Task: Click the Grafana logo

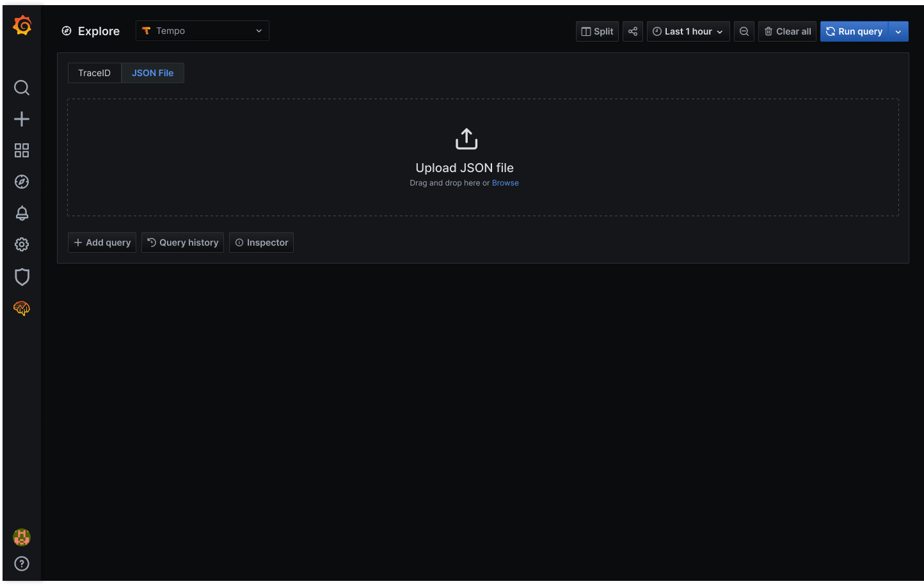Action: [x=22, y=25]
